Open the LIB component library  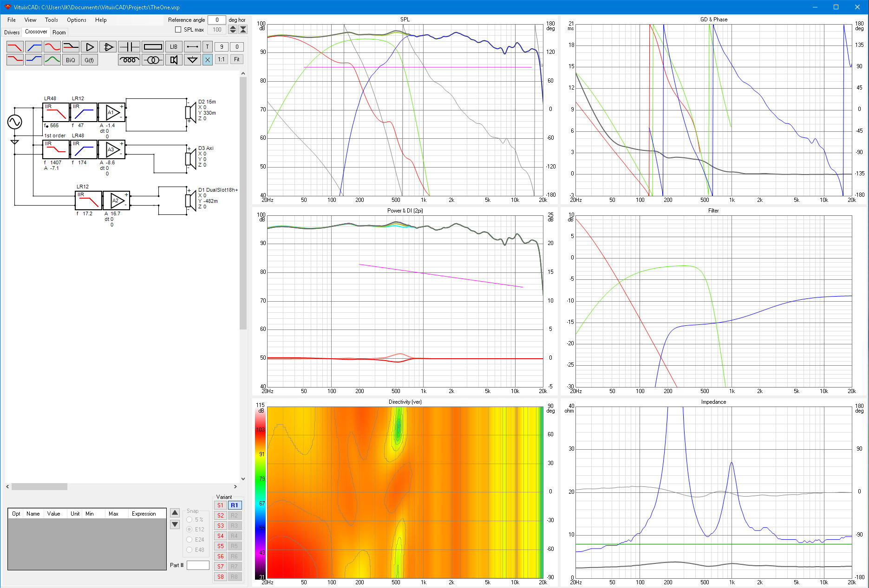174,47
